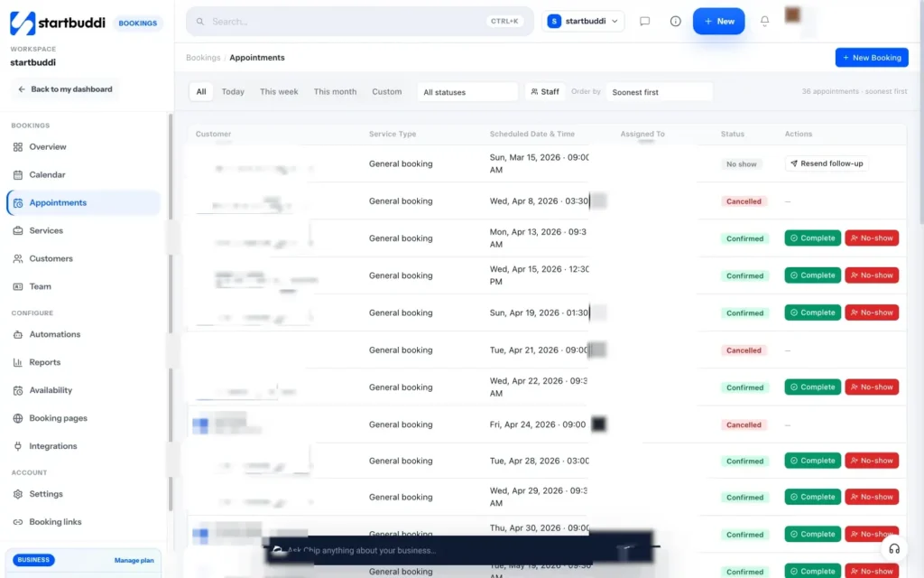Viewport: 924px width, 578px height.
Task: Open the All statuses dropdown
Action: pos(467,92)
